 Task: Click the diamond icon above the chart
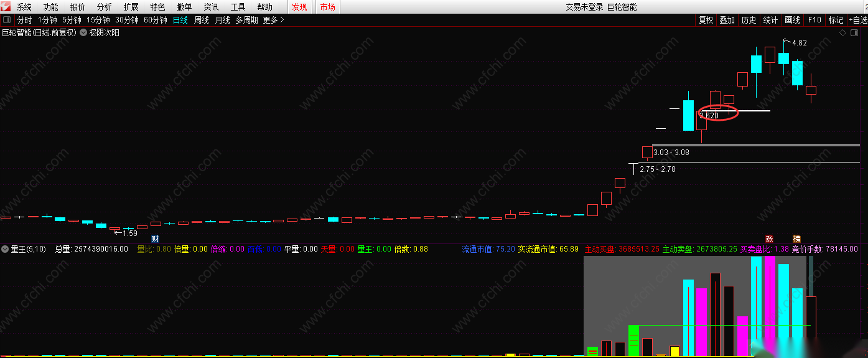pos(843,32)
